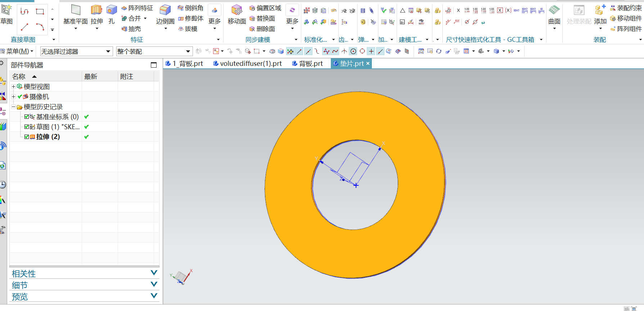The height and width of the screenshot is (311, 644).
Task: Toggle checkbox for 草图 (1) SKE...
Action: (27, 127)
